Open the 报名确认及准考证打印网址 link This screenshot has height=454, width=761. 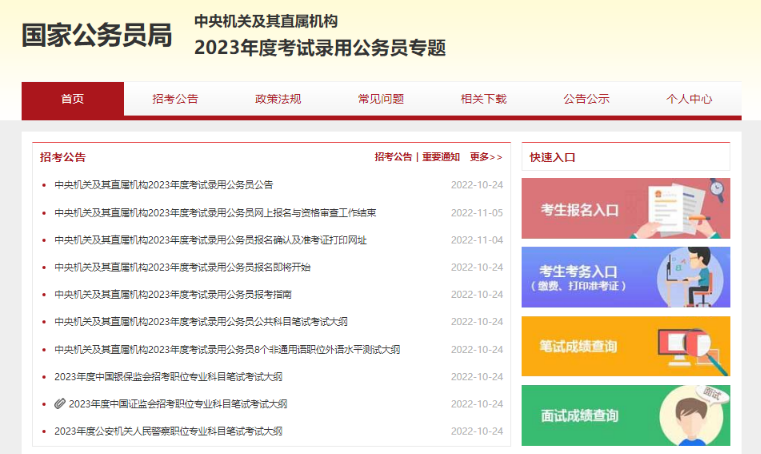click(x=210, y=240)
